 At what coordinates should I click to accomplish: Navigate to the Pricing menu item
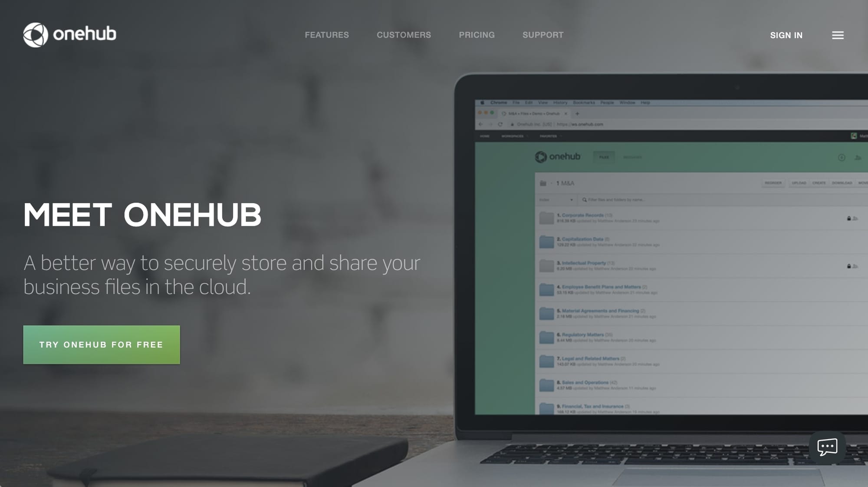[477, 35]
